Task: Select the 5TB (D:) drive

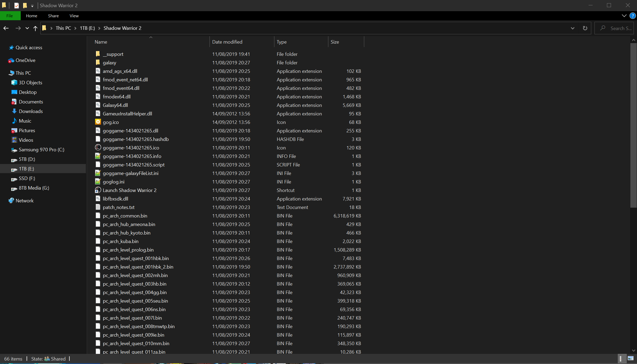Action: tap(27, 159)
